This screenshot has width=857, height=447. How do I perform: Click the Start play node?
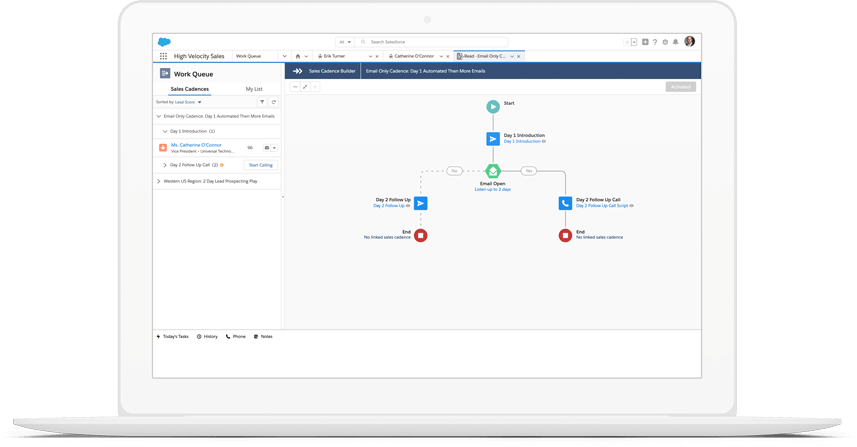[x=493, y=107]
